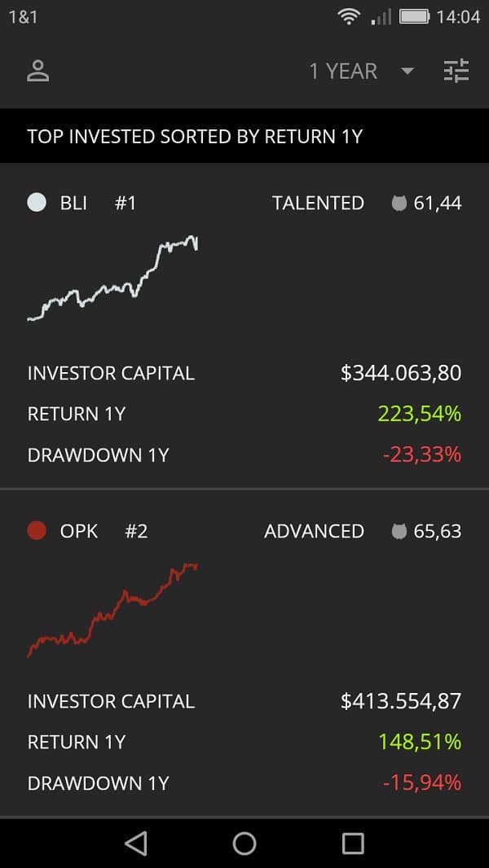Tap the Top Invested sorted header
489x868 pixels.
click(x=195, y=136)
